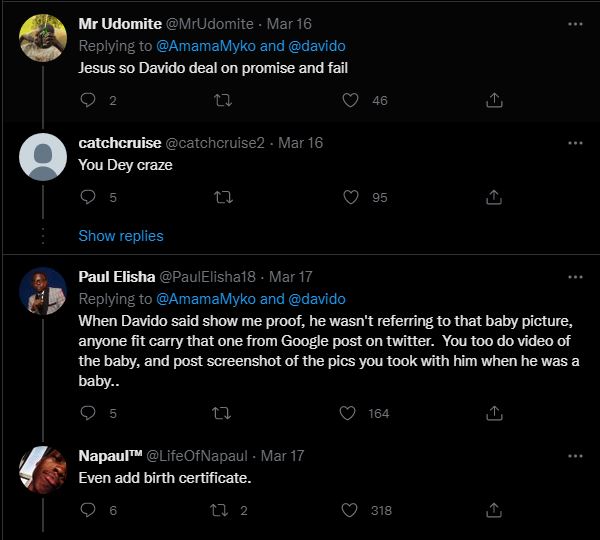Share Mr Udomite's tweet
This screenshot has width=600, height=540.
[x=493, y=100]
